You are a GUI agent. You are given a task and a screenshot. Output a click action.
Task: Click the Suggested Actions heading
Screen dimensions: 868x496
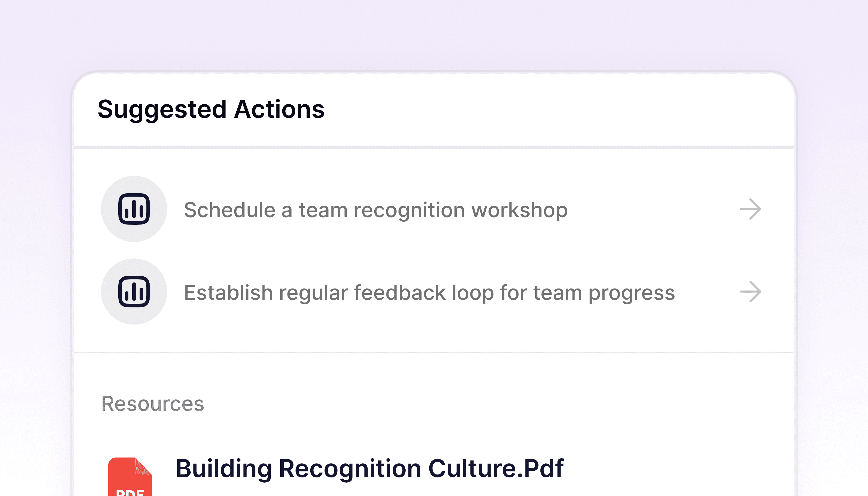tap(211, 109)
